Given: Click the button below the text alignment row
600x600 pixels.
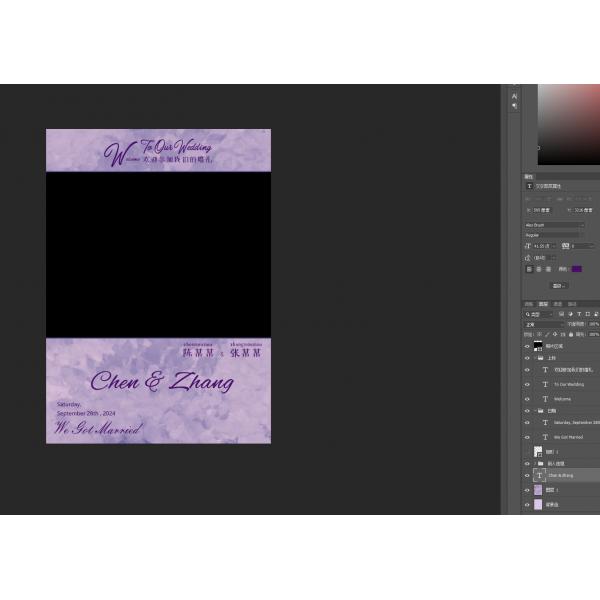Looking at the screenshot, I should pos(558,285).
